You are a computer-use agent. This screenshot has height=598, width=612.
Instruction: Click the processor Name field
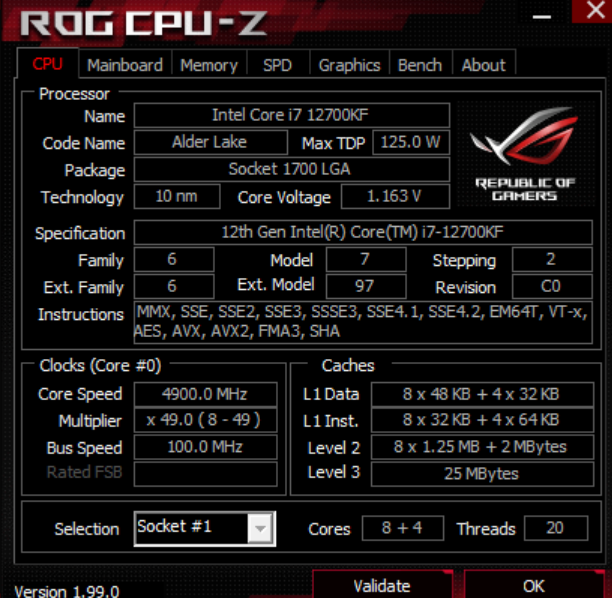coord(292,115)
